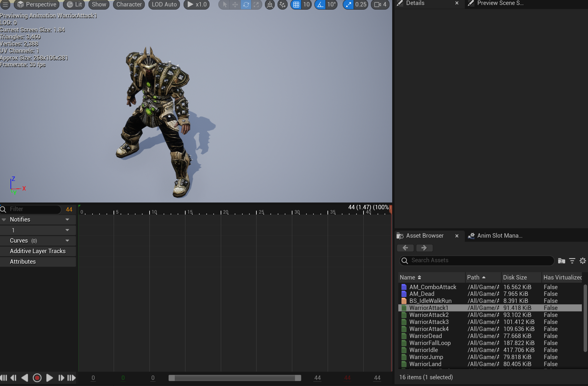Click the AM_ComboAttack montage icon
The width and height of the screenshot is (588, 386).
(404, 287)
